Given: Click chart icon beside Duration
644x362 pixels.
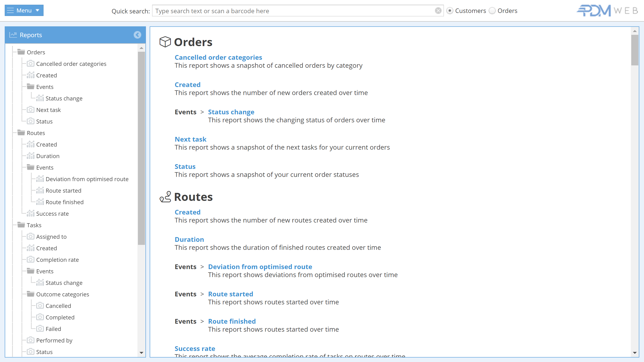Looking at the screenshot, I should pos(31,156).
